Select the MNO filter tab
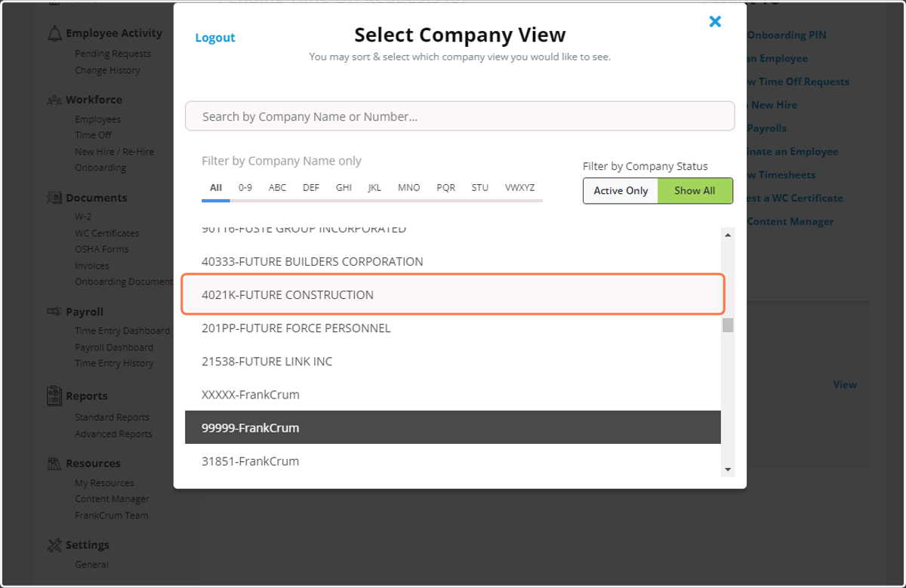906x588 pixels. pos(408,188)
